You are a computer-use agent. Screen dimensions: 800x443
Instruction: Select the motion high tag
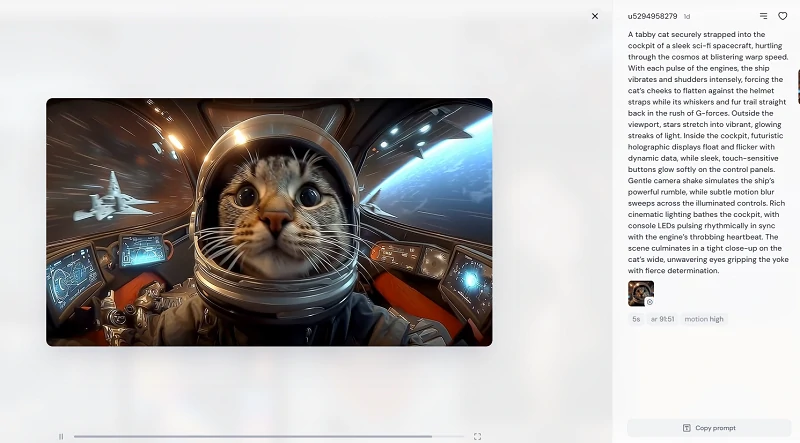(x=704, y=319)
